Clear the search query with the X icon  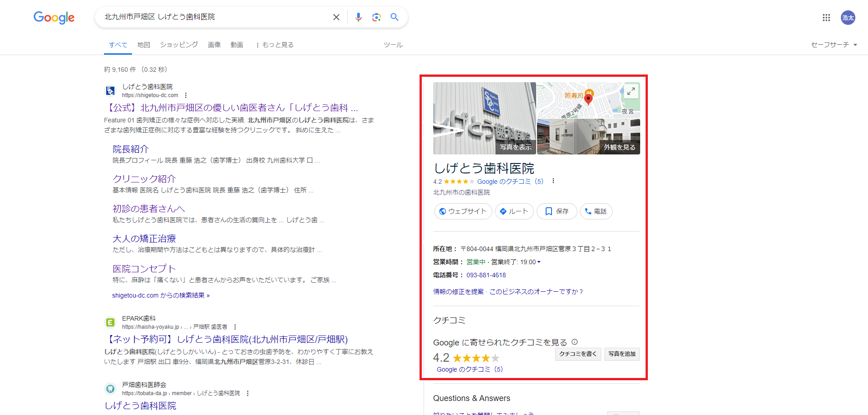pyautogui.click(x=336, y=17)
